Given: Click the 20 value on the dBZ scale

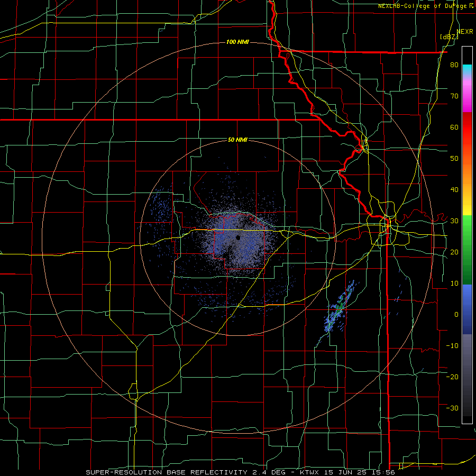Looking at the screenshot, I should pos(454,252).
